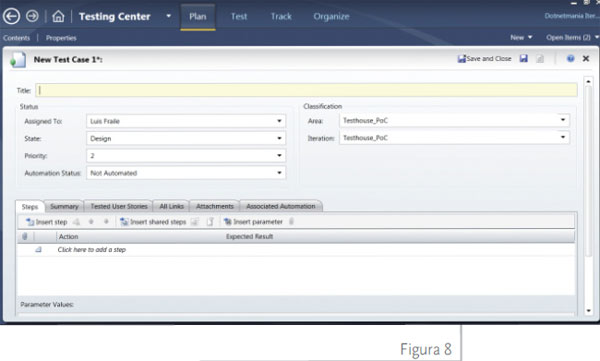The image size is (600, 361).
Task: Click the back navigation arrow icon
Action: (x=11, y=16)
